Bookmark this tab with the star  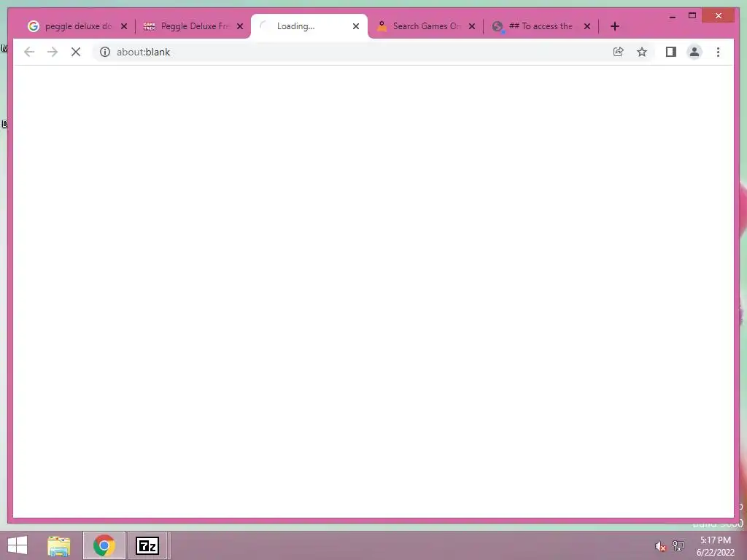point(642,52)
